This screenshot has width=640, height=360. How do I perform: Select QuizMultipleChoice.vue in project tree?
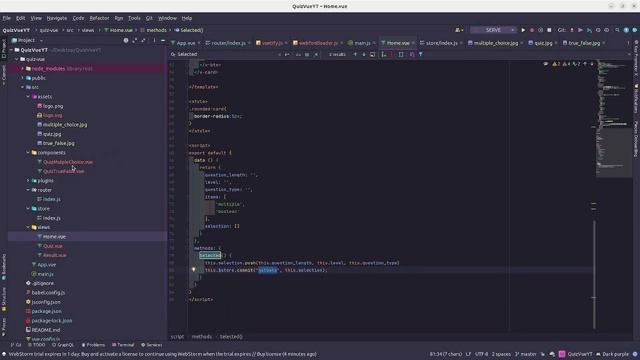coord(68,162)
